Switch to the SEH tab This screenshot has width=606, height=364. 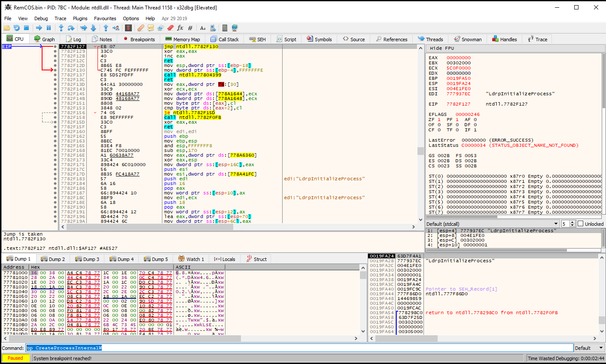[x=258, y=39]
